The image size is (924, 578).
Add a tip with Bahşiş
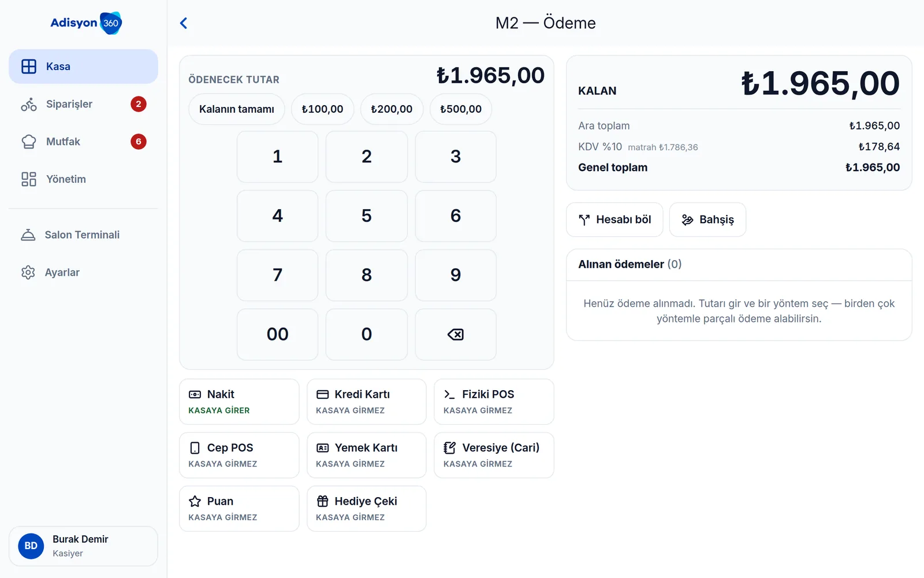click(x=707, y=220)
